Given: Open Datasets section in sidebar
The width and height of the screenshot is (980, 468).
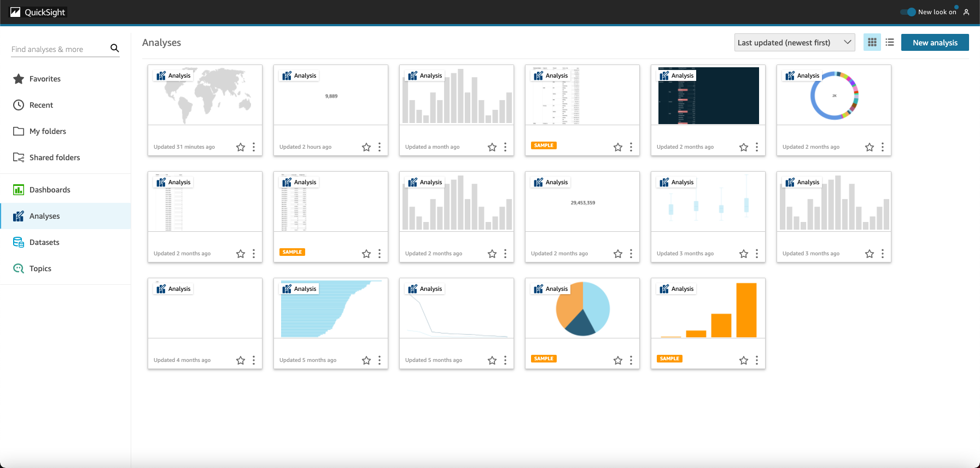Looking at the screenshot, I should click(x=44, y=242).
